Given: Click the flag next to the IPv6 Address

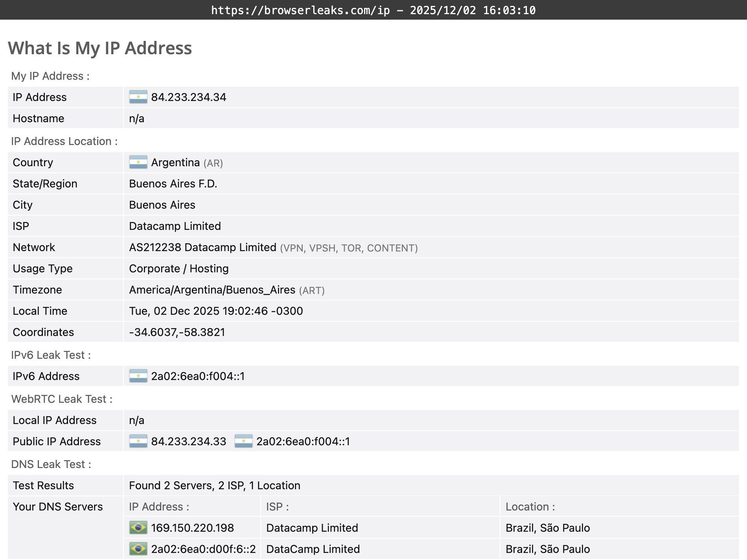Looking at the screenshot, I should coord(138,376).
